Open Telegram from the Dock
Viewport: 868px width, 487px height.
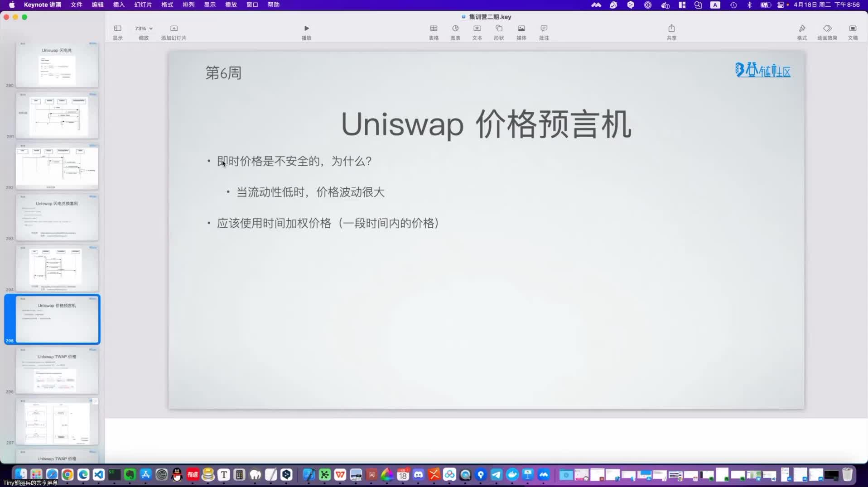point(497,474)
